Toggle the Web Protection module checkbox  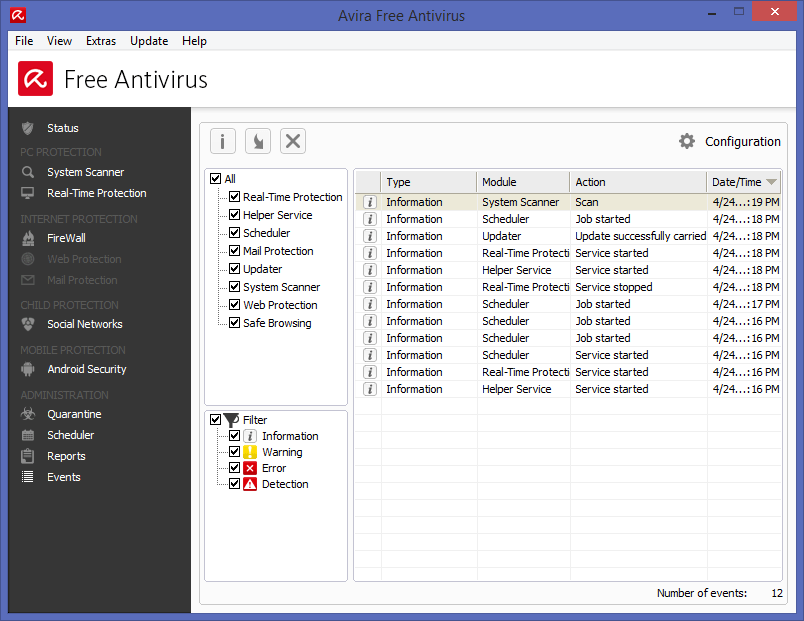234,305
